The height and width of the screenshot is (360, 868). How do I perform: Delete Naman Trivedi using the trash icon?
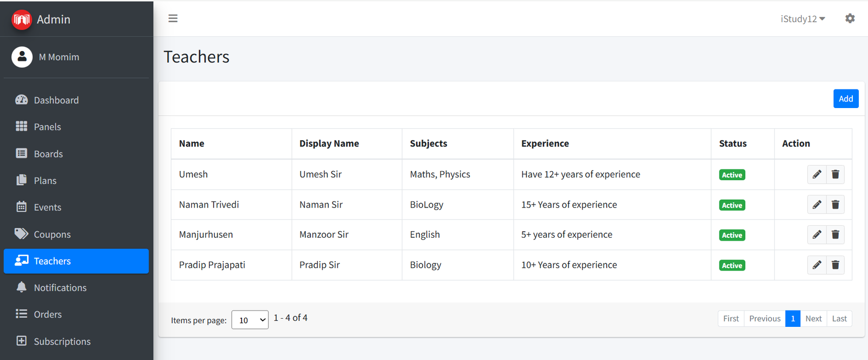[835, 205]
